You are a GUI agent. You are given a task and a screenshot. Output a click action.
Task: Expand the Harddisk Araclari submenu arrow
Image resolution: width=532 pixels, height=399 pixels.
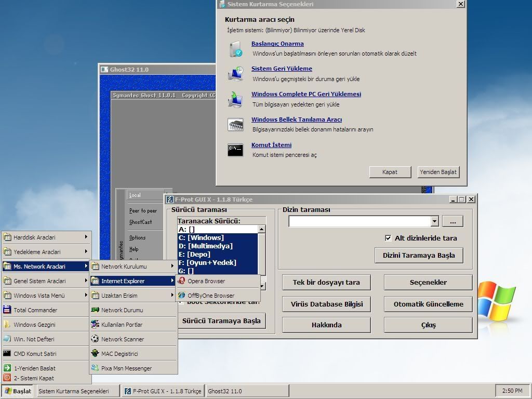click(x=86, y=237)
